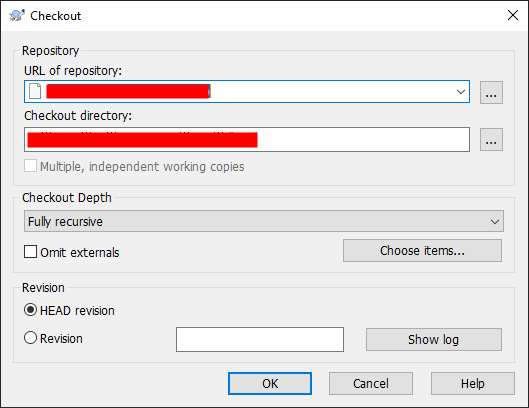
Task: Open Help for the Checkout dialog
Action: point(473,383)
